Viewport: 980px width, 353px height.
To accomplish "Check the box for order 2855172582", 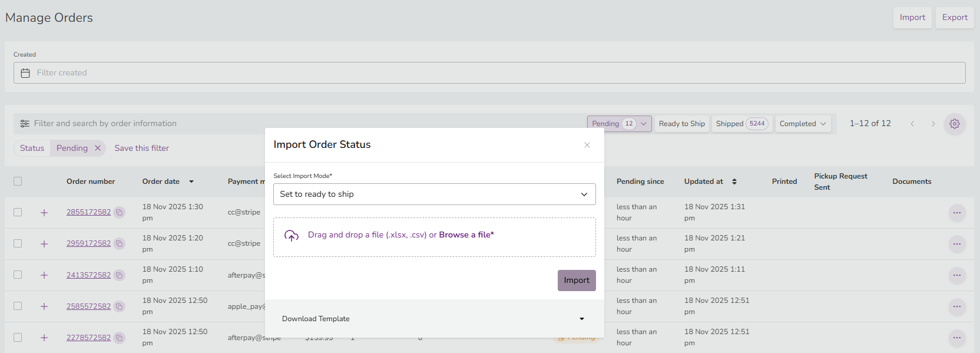I will tap(18, 212).
